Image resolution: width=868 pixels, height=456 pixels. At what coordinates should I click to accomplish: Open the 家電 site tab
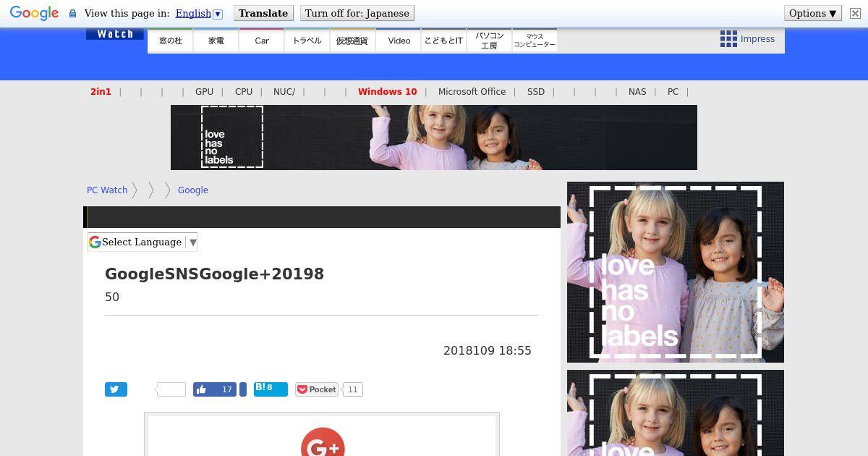coord(216,41)
